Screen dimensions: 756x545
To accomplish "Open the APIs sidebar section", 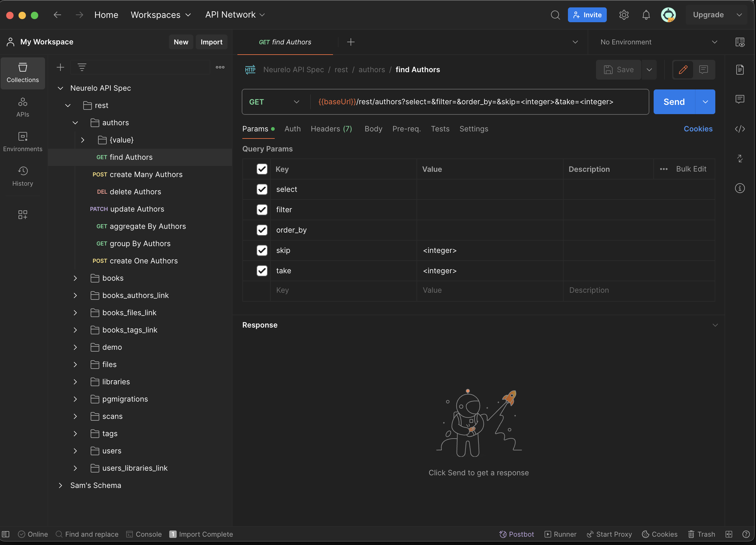I will point(23,107).
